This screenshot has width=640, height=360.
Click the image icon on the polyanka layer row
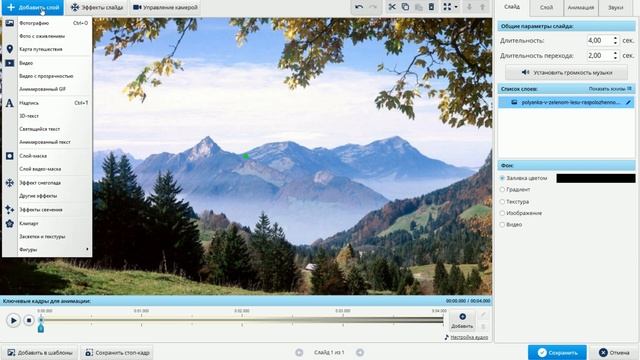514,102
